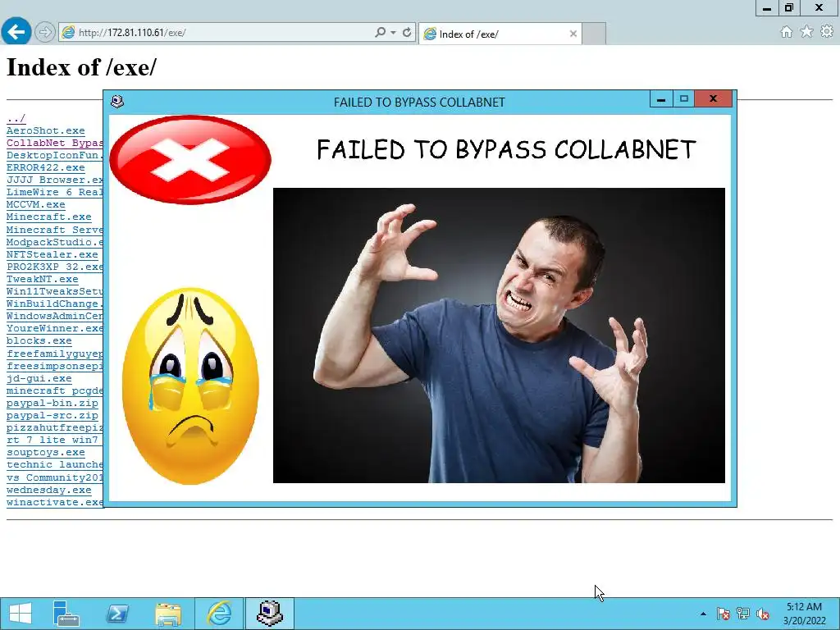Minimize the FAILED TO BYPASS COLLABNET window
Screen dimensions: 840x630
pos(661,98)
